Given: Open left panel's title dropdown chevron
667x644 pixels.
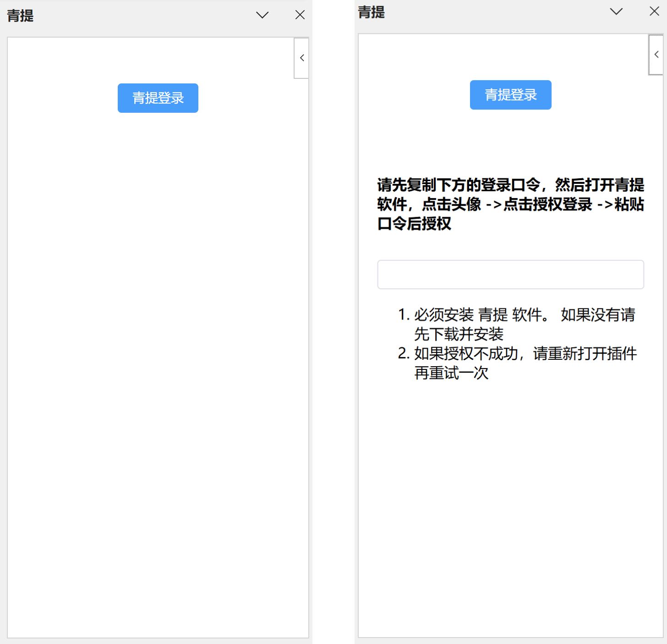Looking at the screenshot, I should click(262, 15).
